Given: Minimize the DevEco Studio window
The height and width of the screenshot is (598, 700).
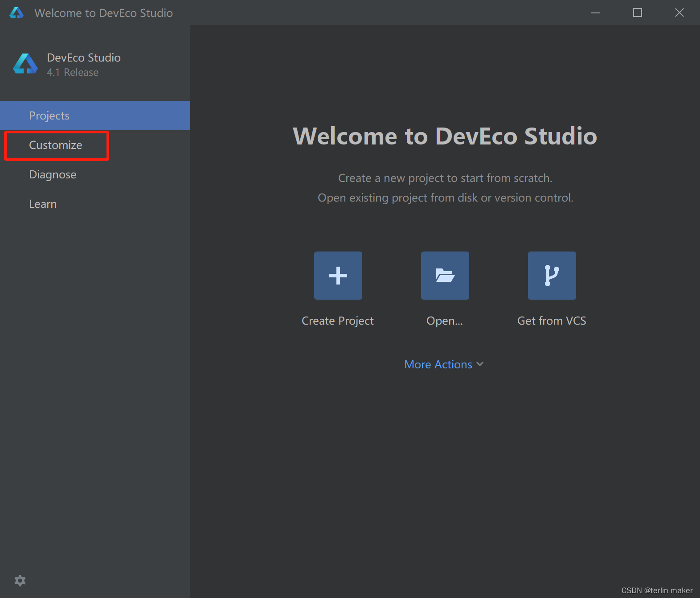Looking at the screenshot, I should pyautogui.click(x=596, y=12).
